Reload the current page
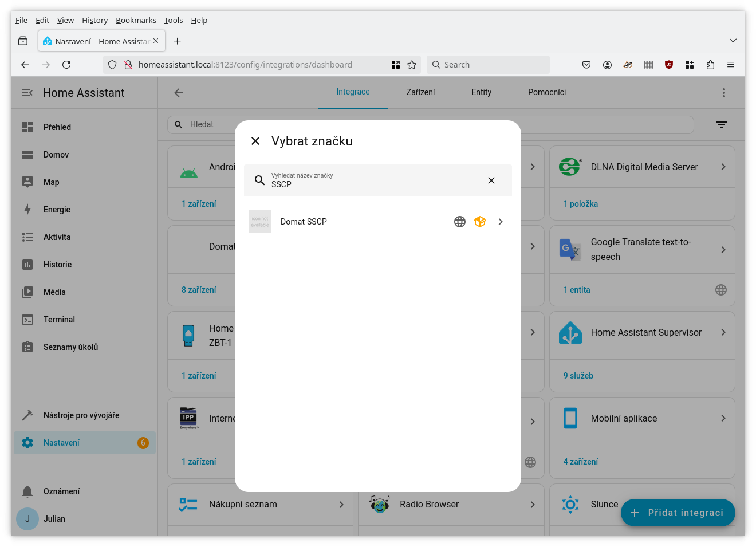 coord(66,65)
